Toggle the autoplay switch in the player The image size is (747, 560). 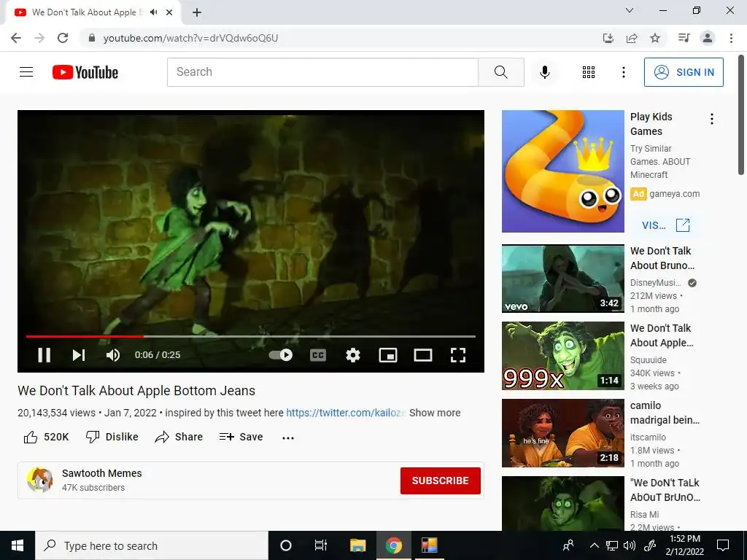[x=281, y=355]
